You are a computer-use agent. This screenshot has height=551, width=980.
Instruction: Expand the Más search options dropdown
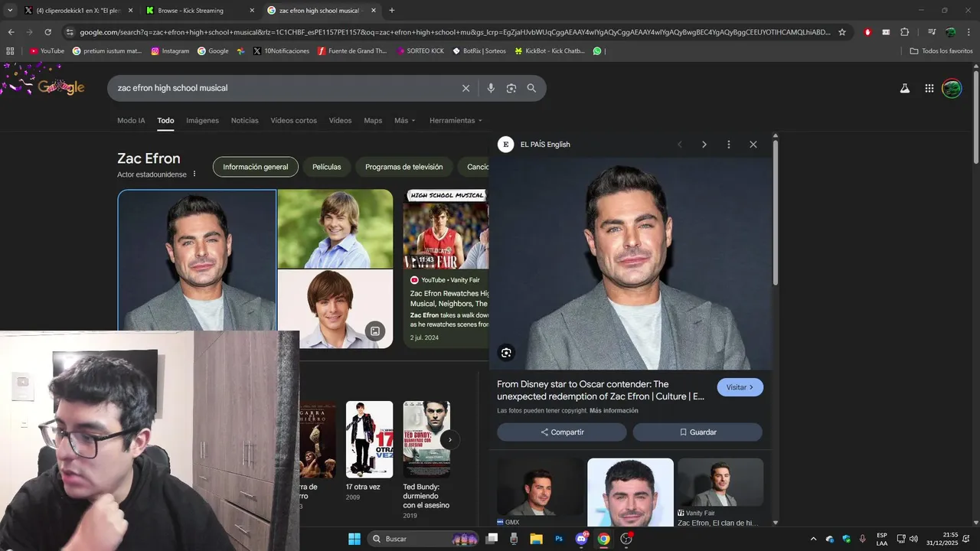point(405,121)
